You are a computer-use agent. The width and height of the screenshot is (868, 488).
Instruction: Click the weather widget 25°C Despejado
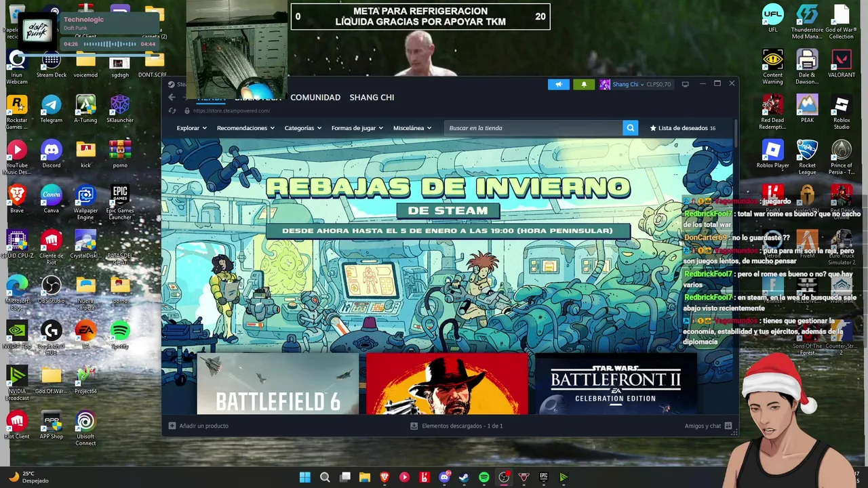[x=28, y=477]
